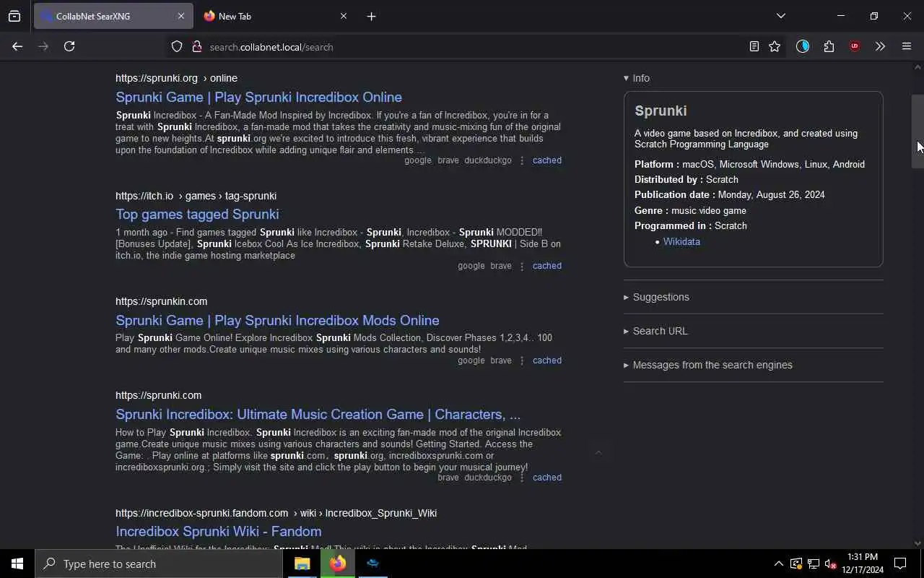Switch to the CollabNet SearXNG tab

pyautogui.click(x=113, y=16)
